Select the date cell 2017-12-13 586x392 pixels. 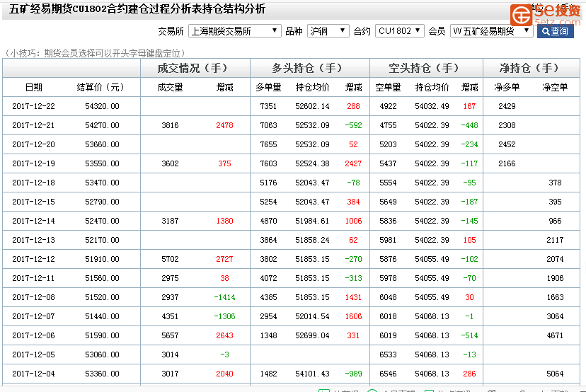coord(34,240)
